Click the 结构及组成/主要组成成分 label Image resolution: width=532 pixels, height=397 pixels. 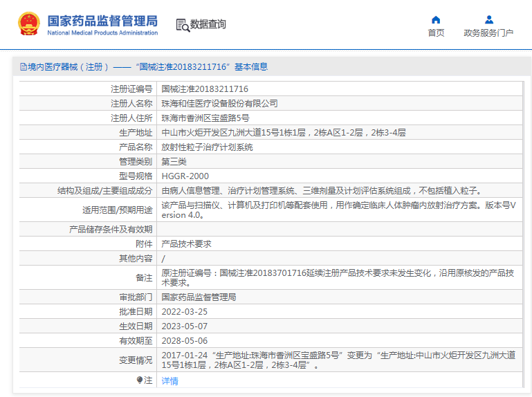(105, 191)
